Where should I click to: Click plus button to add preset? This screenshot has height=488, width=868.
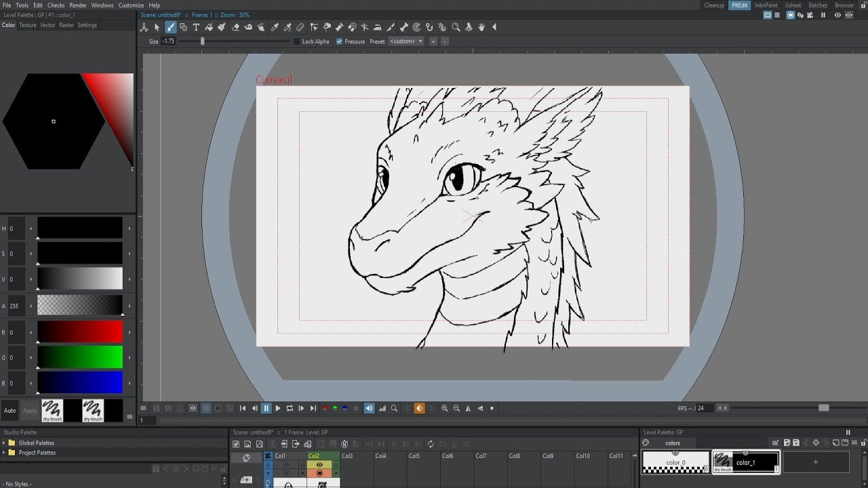click(x=433, y=41)
